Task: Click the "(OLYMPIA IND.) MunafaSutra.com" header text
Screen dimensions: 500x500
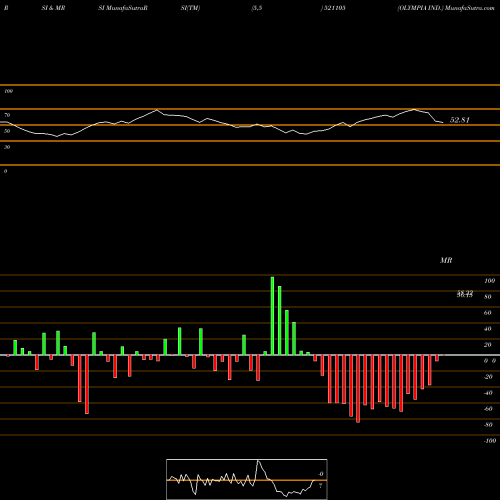Action: (446, 8)
